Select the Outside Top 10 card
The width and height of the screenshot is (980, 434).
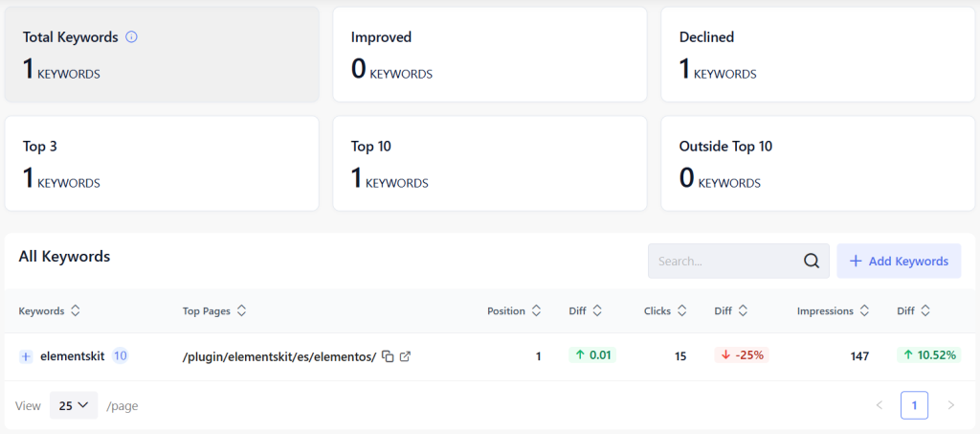click(x=818, y=164)
